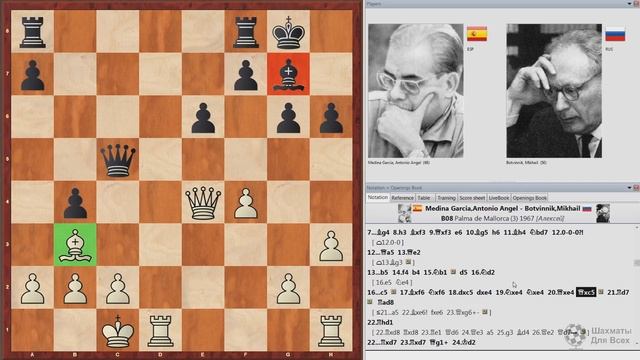This screenshot has width=640, height=360.
Task: Click the black pawn on g6
Action: pos(288,118)
